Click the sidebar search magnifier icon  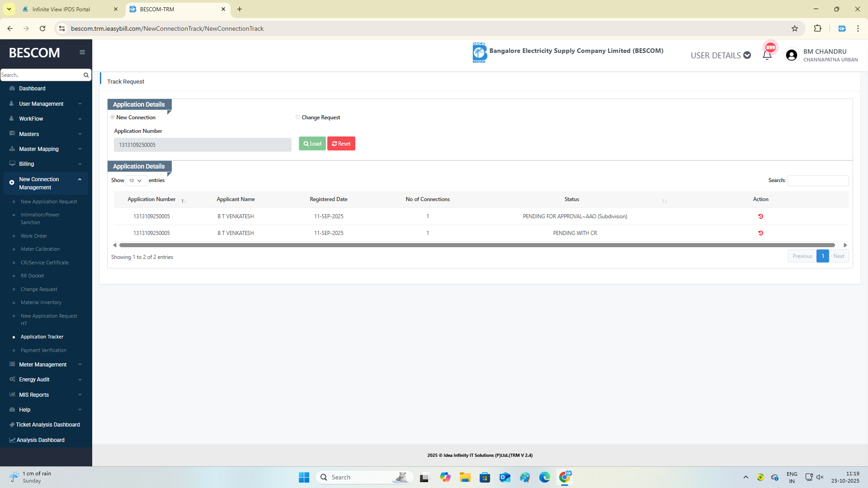coord(86,75)
